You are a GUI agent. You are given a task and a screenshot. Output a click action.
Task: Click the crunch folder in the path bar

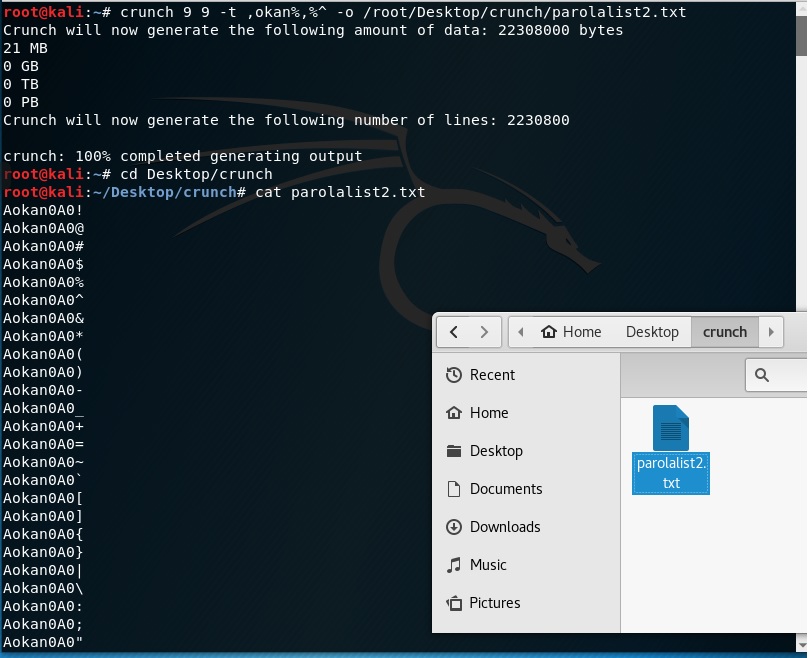point(725,332)
